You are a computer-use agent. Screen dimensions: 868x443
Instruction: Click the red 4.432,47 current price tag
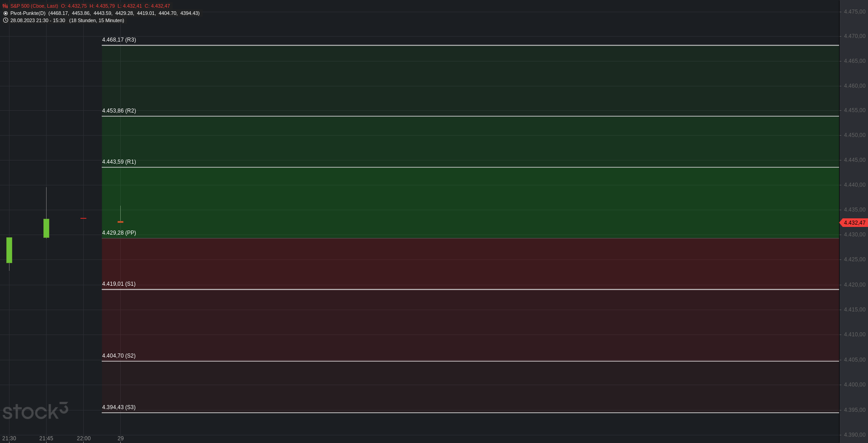click(x=854, y=223)
